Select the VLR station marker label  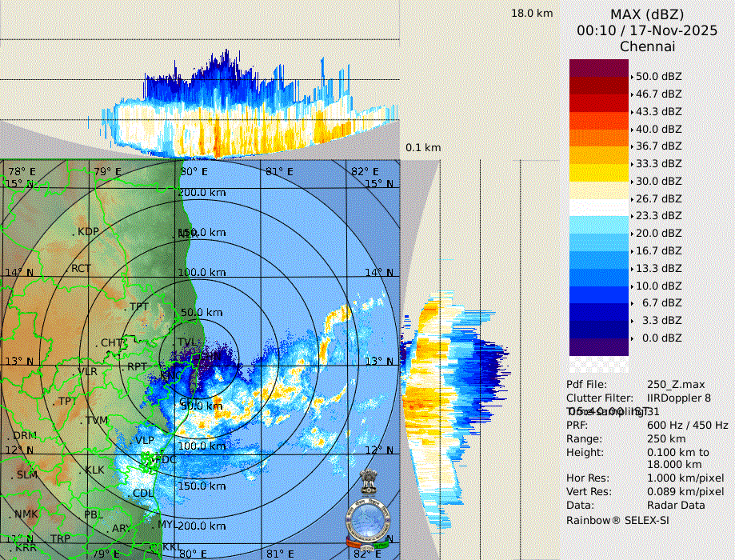[x=86, y=372]
